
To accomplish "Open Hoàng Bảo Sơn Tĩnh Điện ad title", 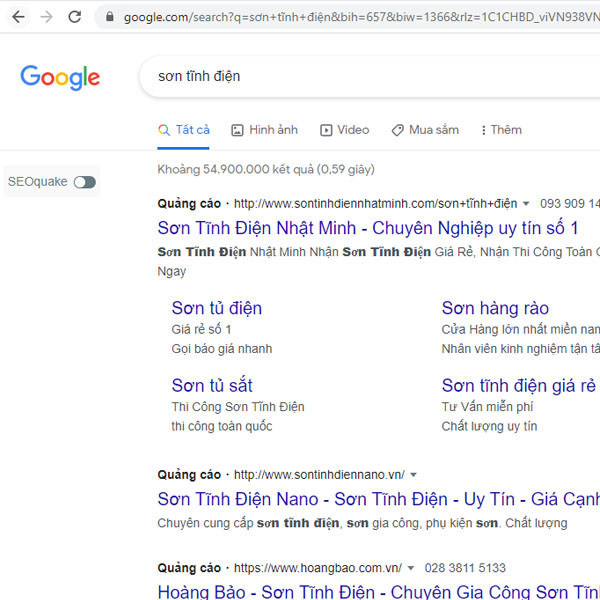I will click(x=378, y=592).
